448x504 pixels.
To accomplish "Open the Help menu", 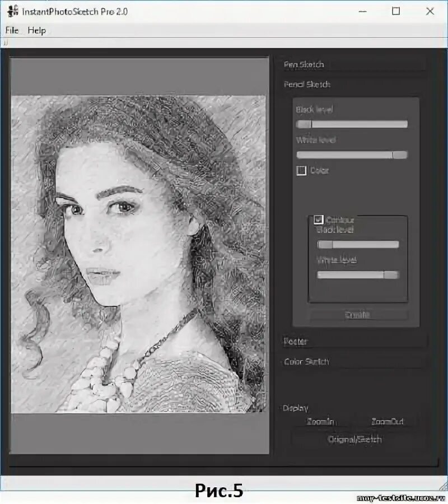I will click(x=36, y=31).
